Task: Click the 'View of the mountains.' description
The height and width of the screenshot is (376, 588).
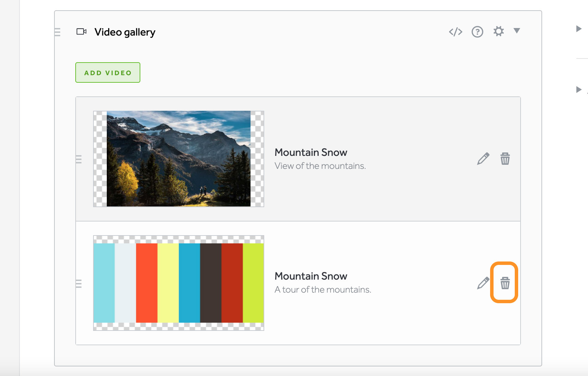Action: (320, 166)
